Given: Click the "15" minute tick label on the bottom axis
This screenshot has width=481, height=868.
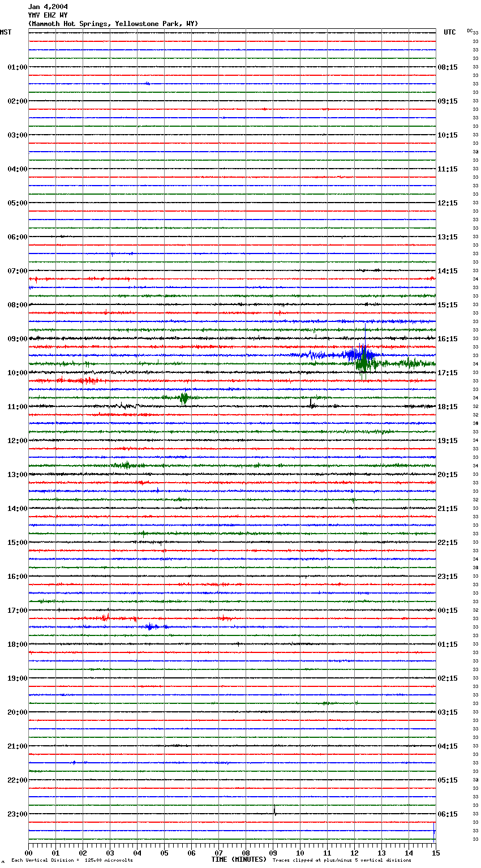Looking at the screenshot, I should point(435,852).
